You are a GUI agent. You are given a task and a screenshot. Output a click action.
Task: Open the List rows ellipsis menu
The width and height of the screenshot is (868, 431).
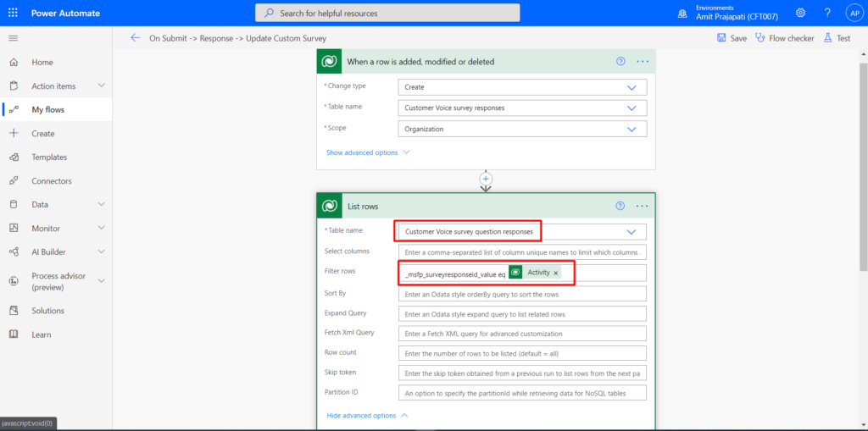(x=643, y=206)
